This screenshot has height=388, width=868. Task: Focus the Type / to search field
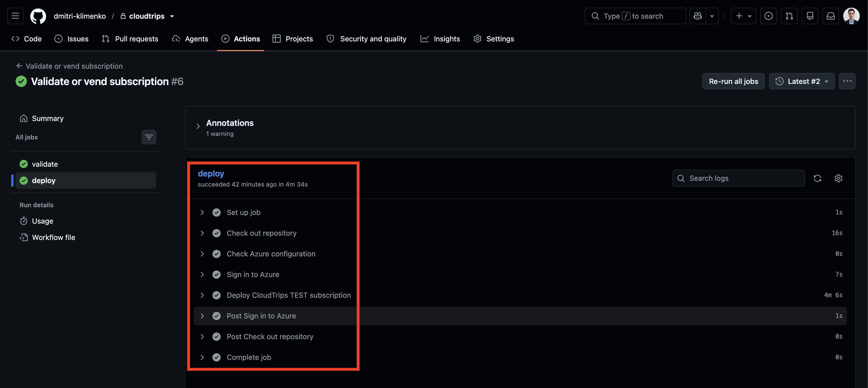tap(635, 16)
